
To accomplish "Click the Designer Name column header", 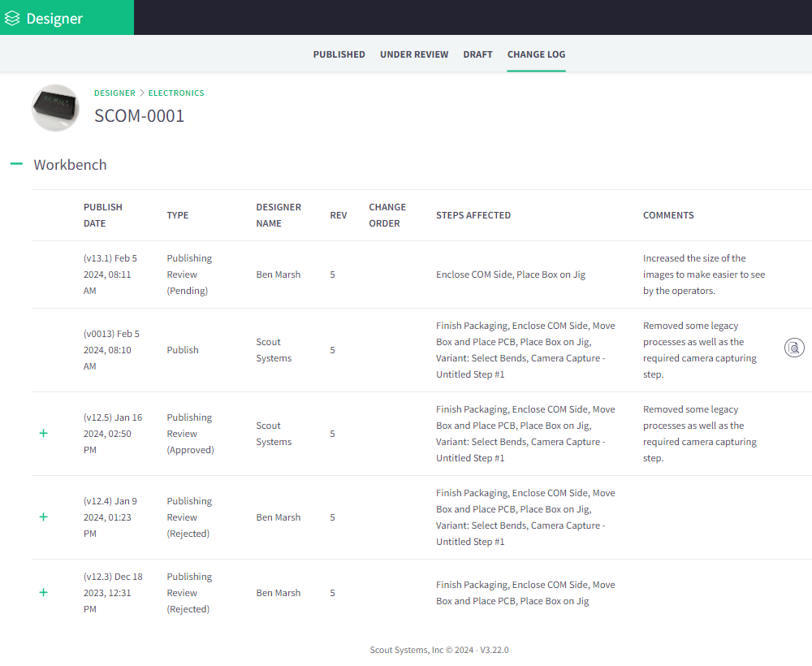I will coord(279,215).
